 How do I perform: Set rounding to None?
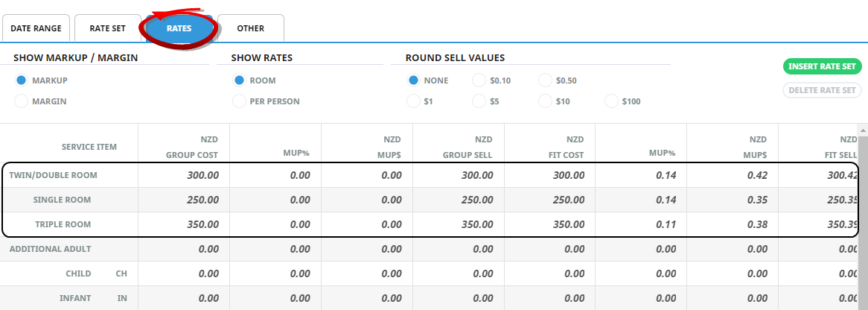point(413,80)
